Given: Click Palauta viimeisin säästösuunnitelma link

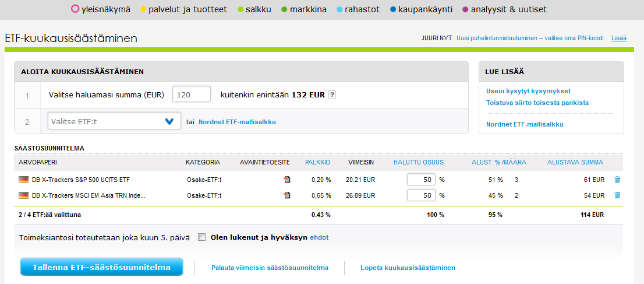Looking at the screenshot, I should pos(270,268).
